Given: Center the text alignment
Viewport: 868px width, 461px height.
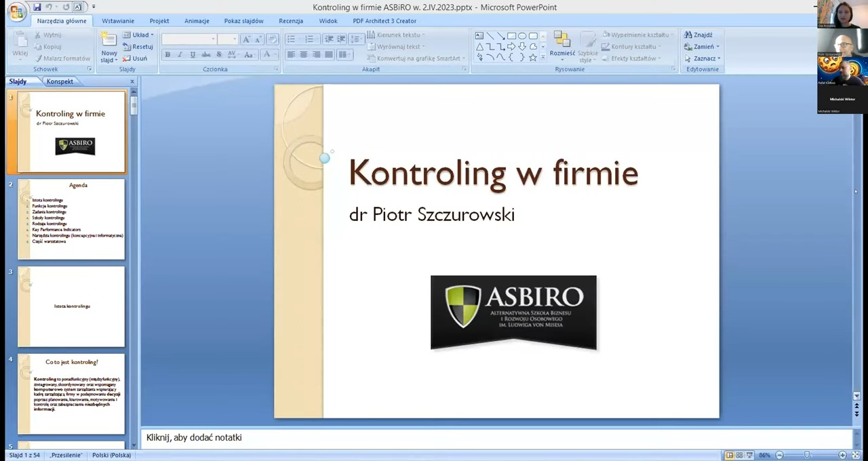Looking at the screenshot, I should [303, 55].
